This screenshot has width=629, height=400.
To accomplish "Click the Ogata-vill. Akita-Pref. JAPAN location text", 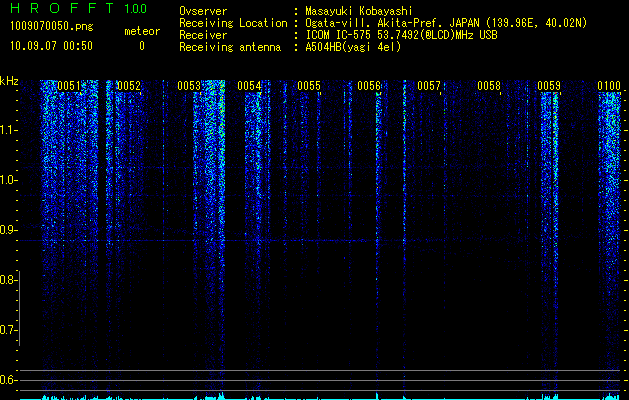I will 445,23.
